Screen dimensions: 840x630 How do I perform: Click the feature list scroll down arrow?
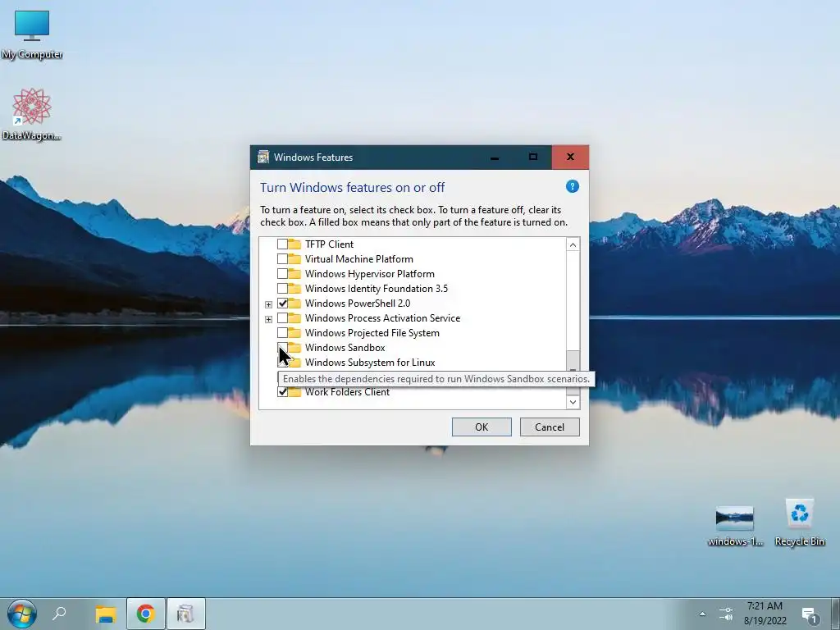pos(573,402)
